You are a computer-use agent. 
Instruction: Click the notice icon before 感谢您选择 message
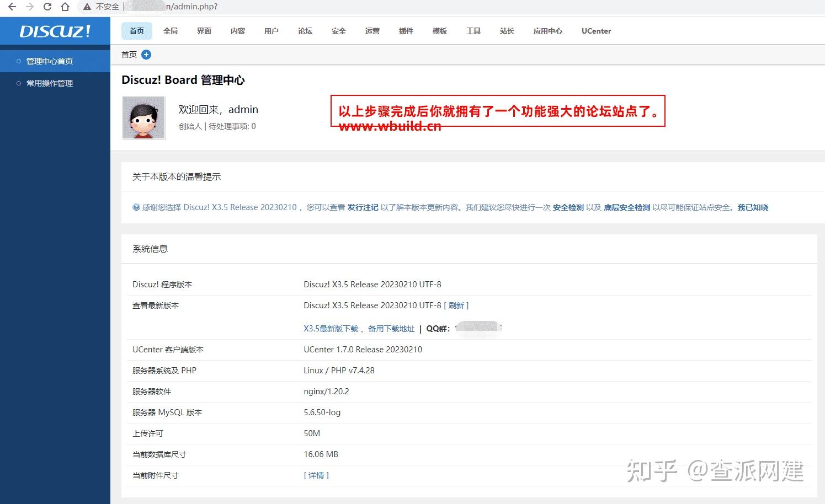click(x=136, y=207)
